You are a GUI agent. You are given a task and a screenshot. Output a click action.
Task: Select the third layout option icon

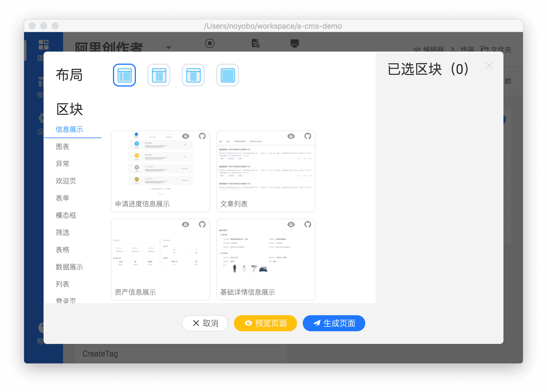click(193, 75)
